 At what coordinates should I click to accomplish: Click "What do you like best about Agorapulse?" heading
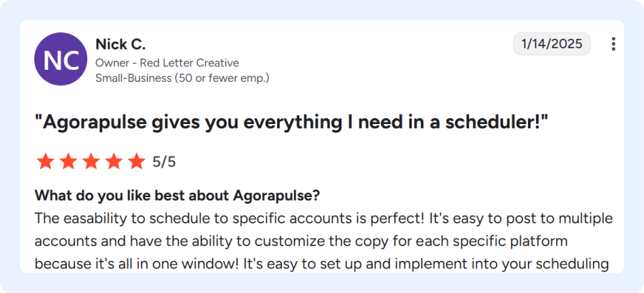click(x=177, y=195)
